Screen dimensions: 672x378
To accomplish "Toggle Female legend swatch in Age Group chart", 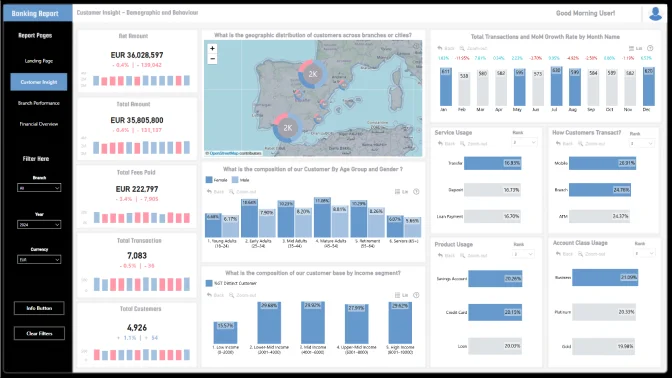I will point(209,180).
